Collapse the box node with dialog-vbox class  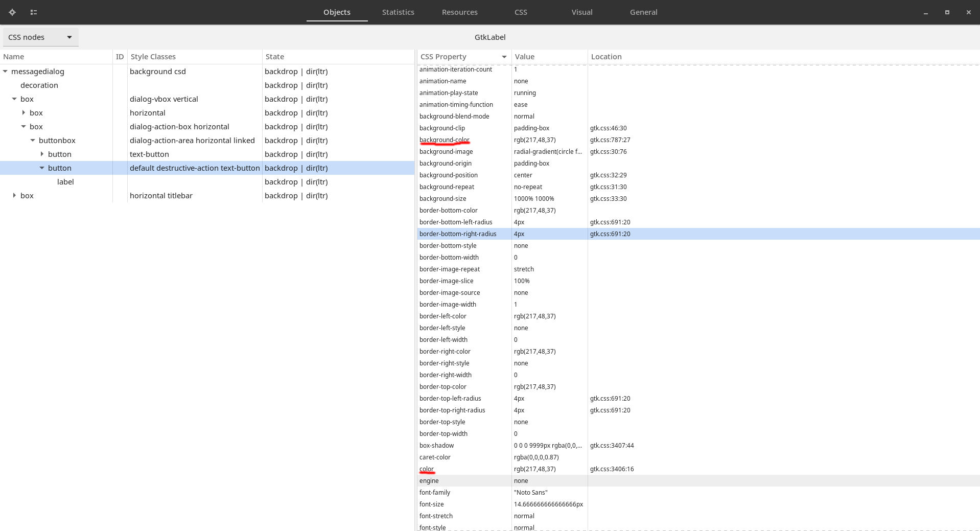point(14,99)
